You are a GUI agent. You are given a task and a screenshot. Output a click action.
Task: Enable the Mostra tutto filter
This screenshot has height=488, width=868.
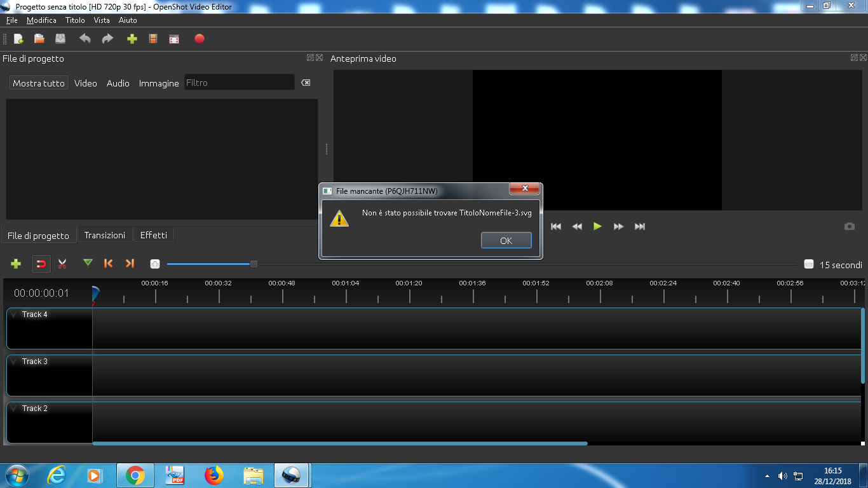click(39, 83)
